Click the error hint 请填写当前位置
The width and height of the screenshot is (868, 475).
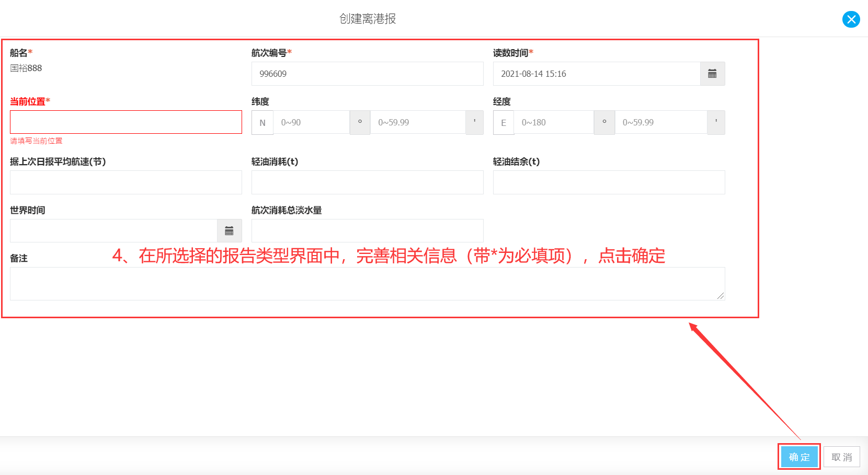[36, 141]
